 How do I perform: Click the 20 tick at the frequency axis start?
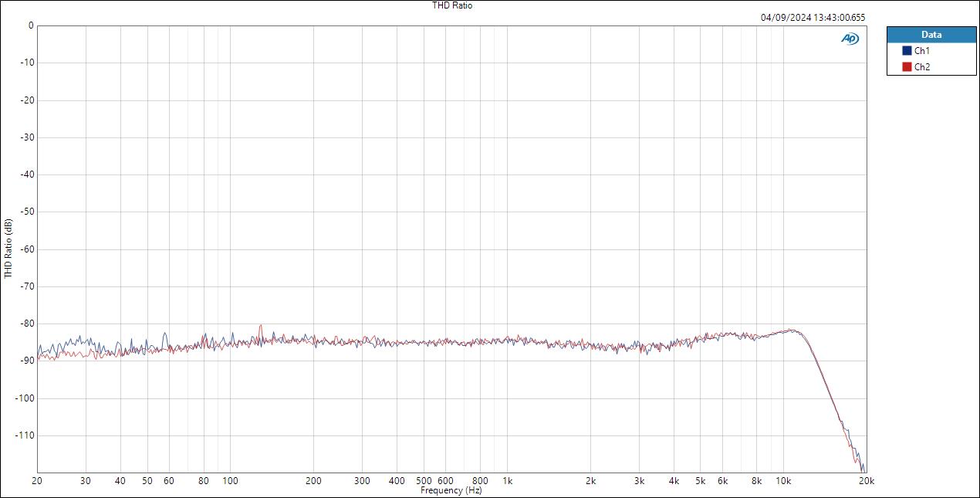click(x=37, y=481)
